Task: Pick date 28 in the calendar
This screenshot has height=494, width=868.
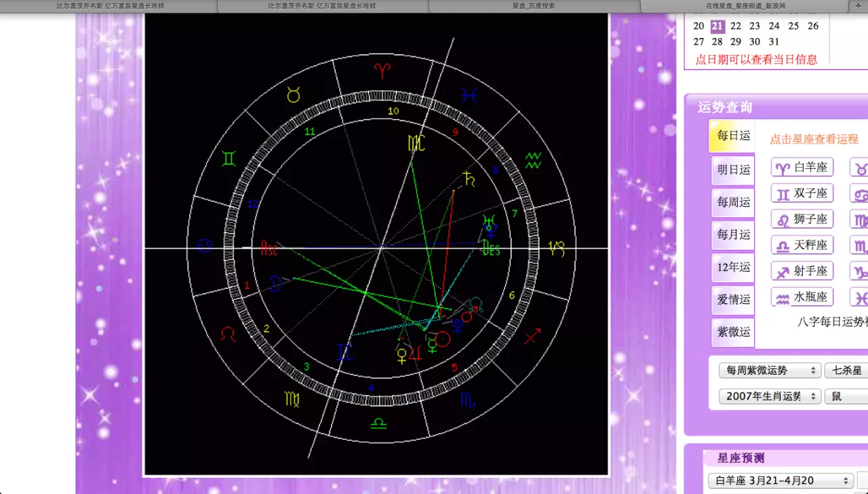Action: (x=717, y=41)
